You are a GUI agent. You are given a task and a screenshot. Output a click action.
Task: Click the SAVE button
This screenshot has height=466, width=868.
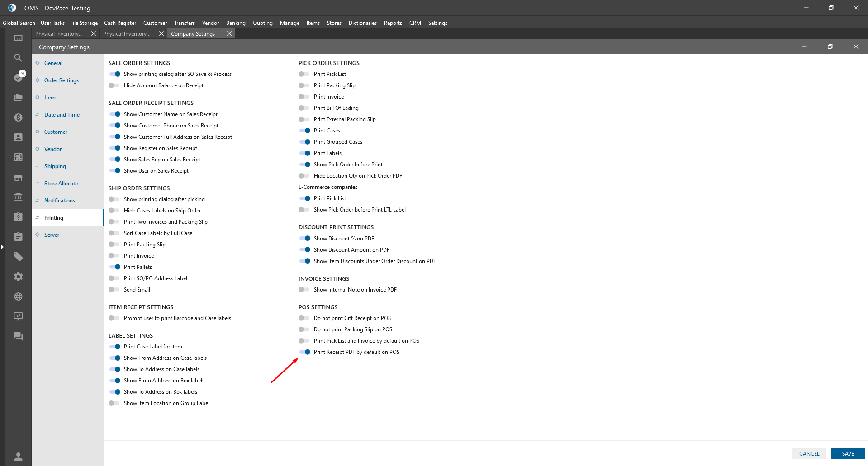[848, 454]
